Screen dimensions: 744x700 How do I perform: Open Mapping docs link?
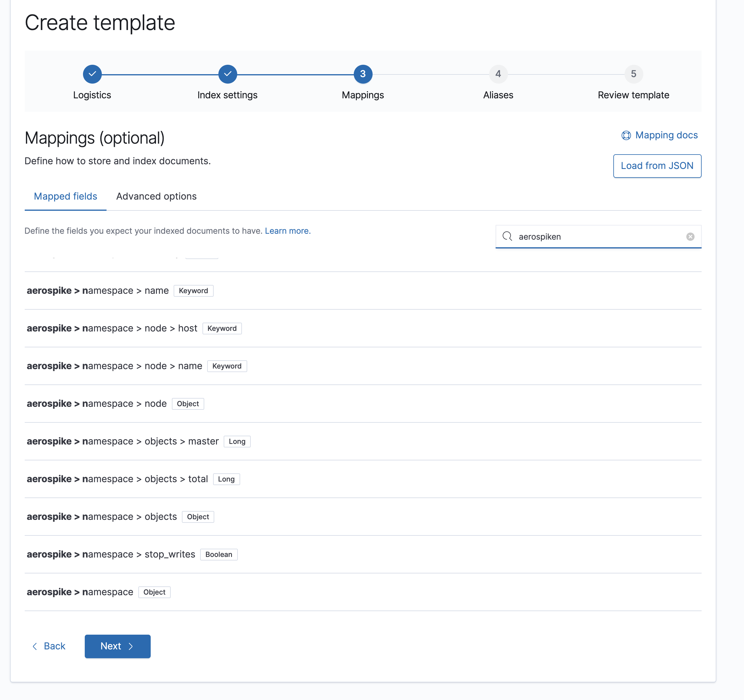666,135
